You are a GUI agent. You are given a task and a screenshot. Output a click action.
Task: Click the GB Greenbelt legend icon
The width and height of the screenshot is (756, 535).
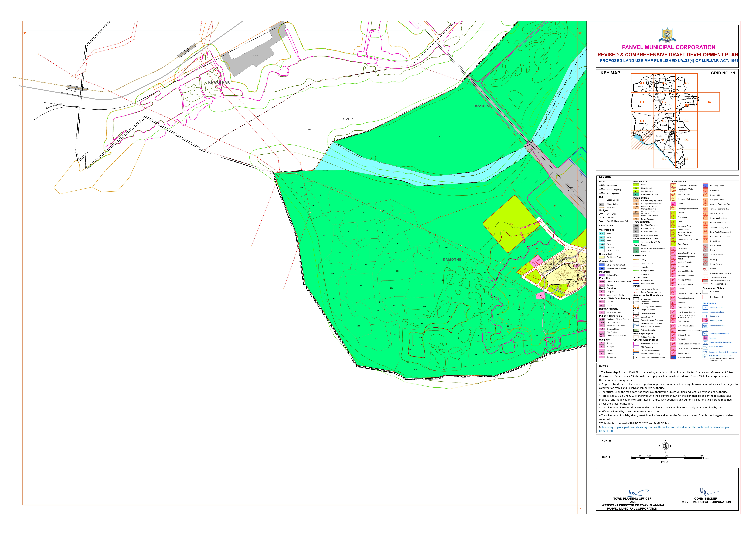[x=636, y=252]
